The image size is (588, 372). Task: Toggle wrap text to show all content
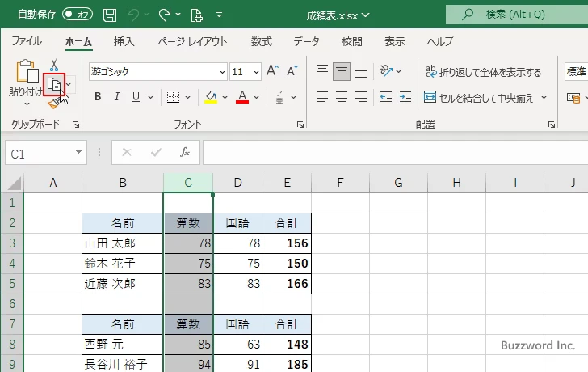click(483, 72)
